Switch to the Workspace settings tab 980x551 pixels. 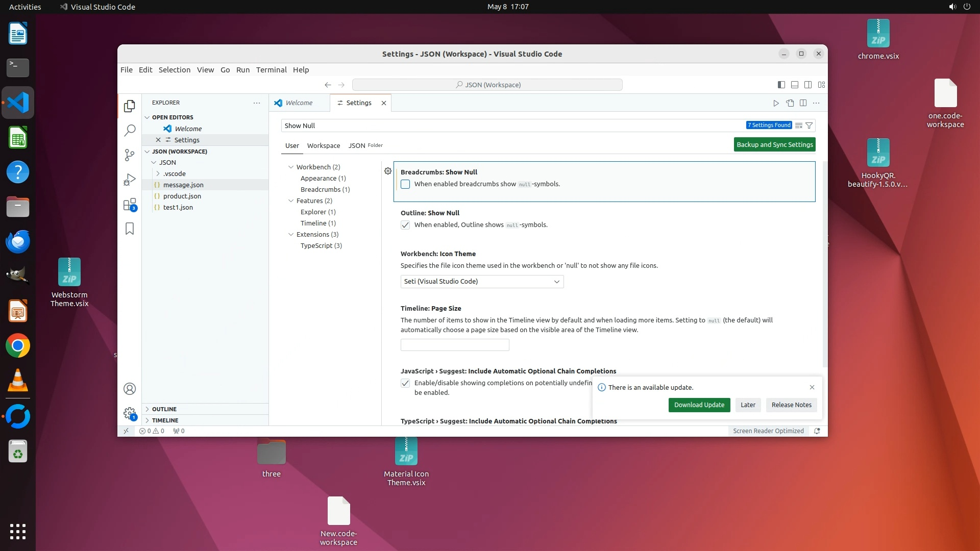pos(323,145)
